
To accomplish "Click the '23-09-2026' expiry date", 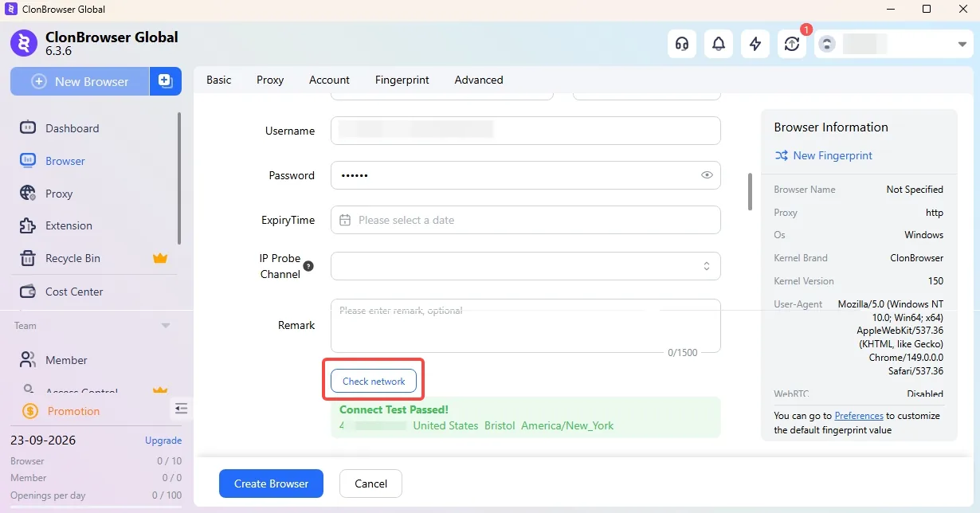I will pos(41,440).
